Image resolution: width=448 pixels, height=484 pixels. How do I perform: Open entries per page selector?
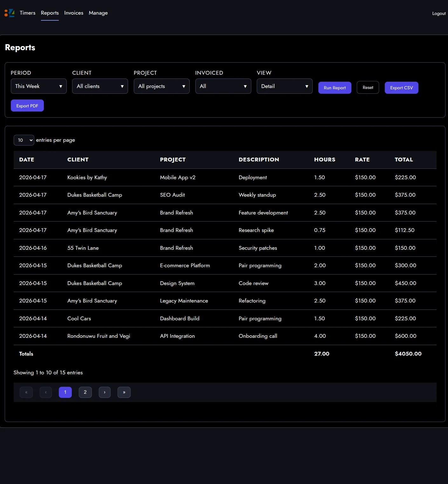(24, 140)
